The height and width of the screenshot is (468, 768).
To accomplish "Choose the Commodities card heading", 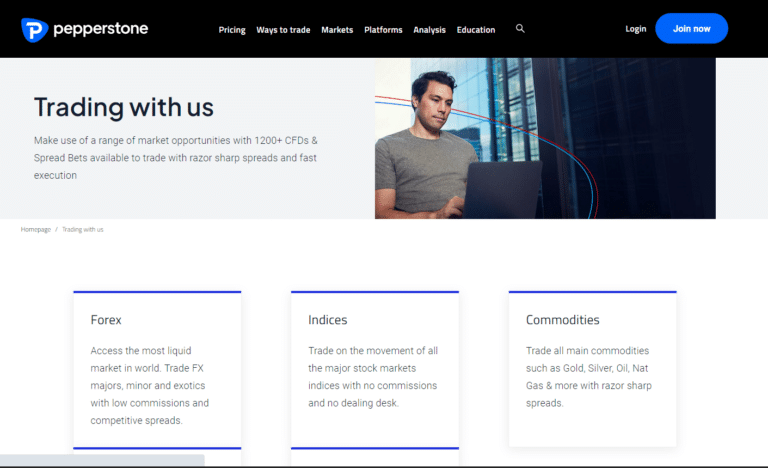I will coord(562,320).
